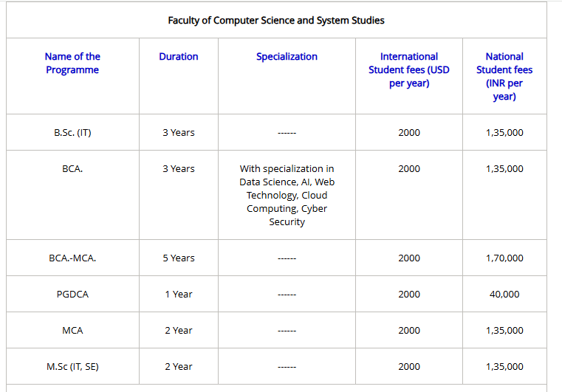
Task: Click the '40,000' national fee value
Action: (504, 295)
